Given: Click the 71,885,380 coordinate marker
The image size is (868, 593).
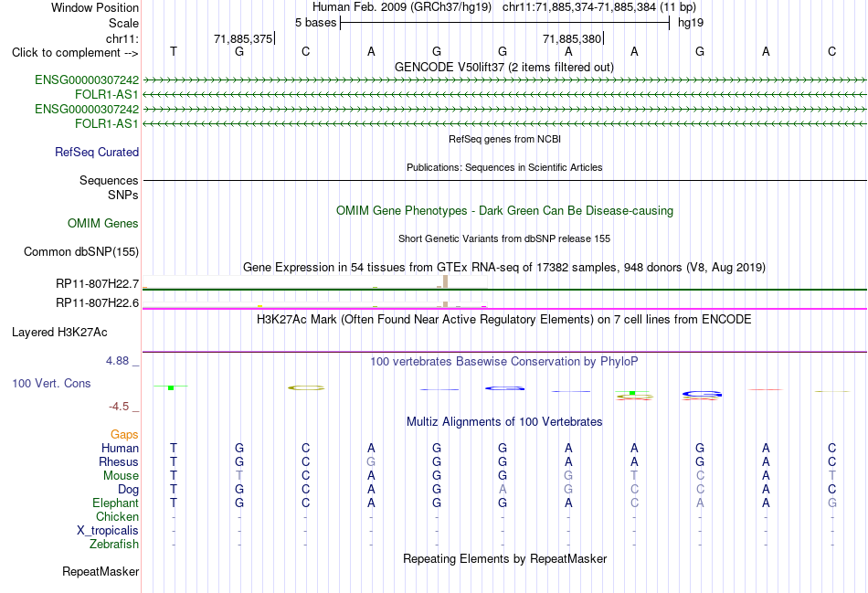Looking at the screenshot, I should [x=572, y=38].
